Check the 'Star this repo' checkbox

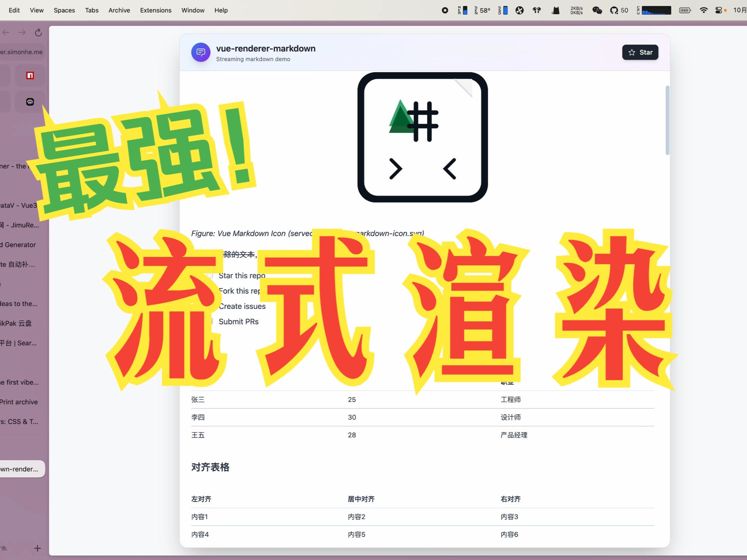(210, 275)
